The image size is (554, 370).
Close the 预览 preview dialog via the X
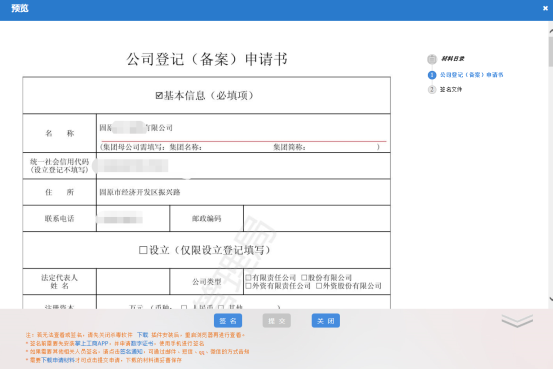(x=545, y=8)
